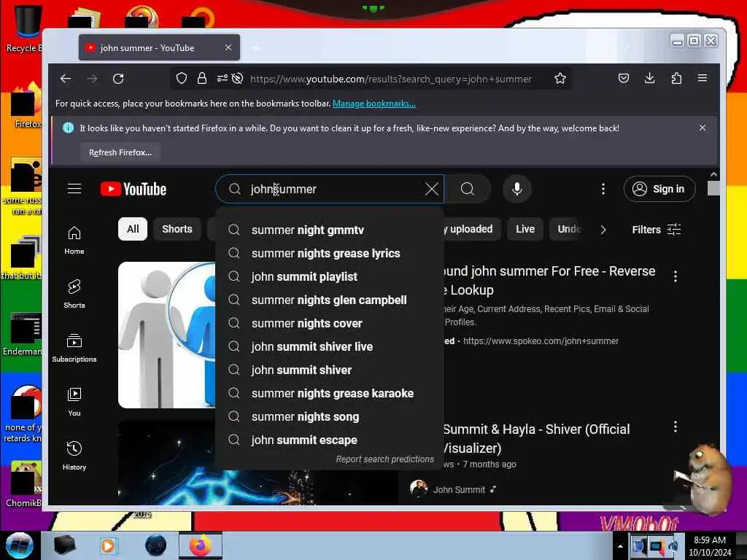This screenshot has height=560, width=747.
Task: Open the Windows Start orb
Action: (19, 545)
